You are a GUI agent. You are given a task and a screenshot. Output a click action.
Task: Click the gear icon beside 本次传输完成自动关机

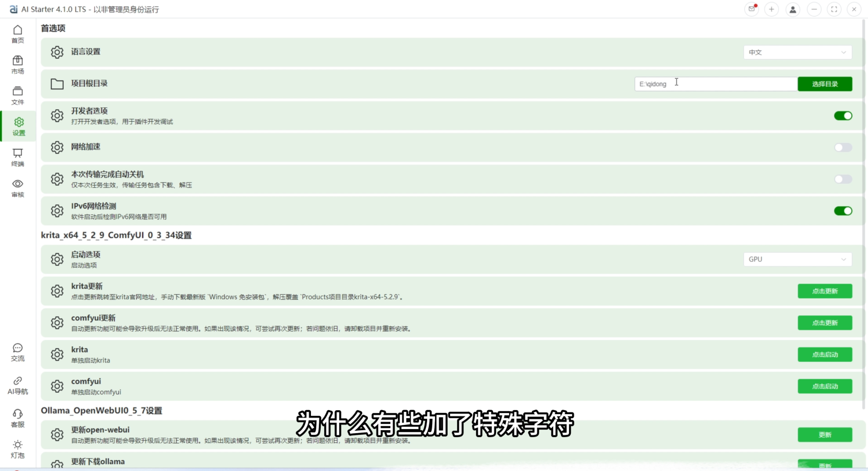pos(57,179)
